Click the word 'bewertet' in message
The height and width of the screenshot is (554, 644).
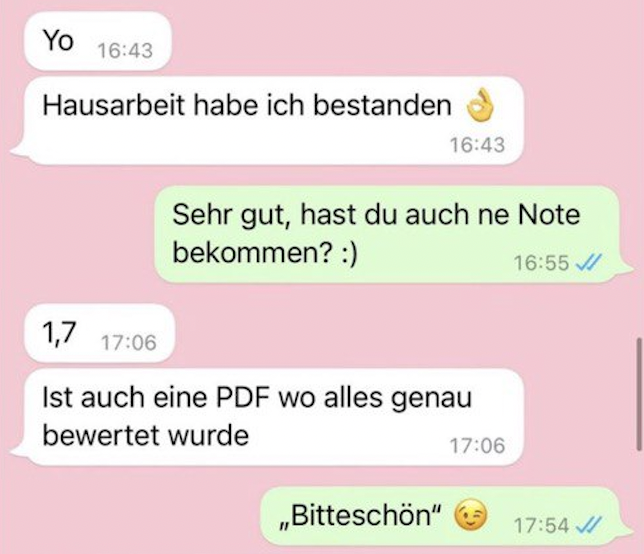pos(102,435)
